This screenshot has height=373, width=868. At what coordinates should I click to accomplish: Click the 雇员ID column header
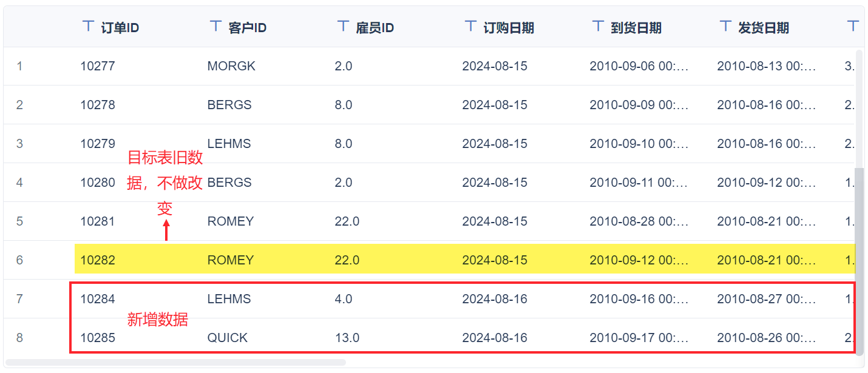point(375,28)
